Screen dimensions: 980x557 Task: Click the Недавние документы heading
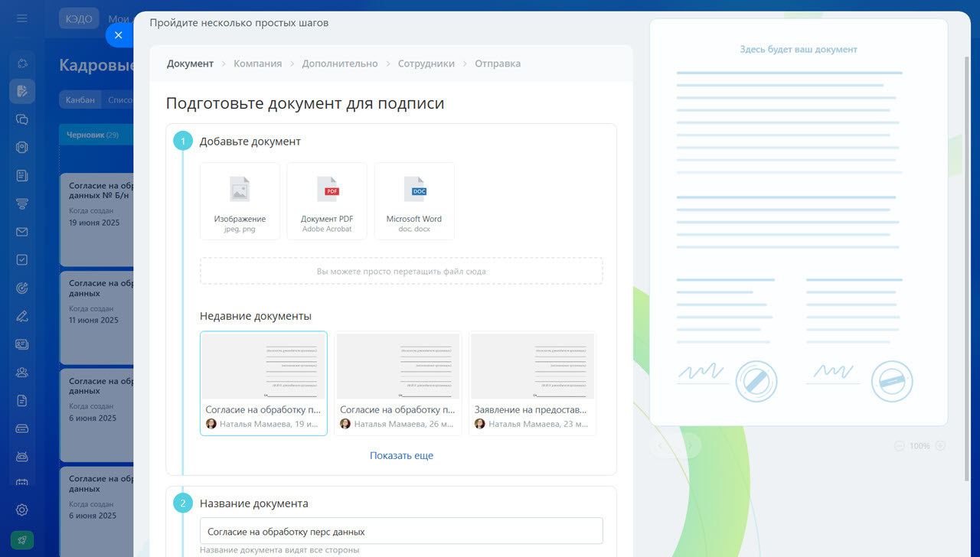tap(256, 316)
